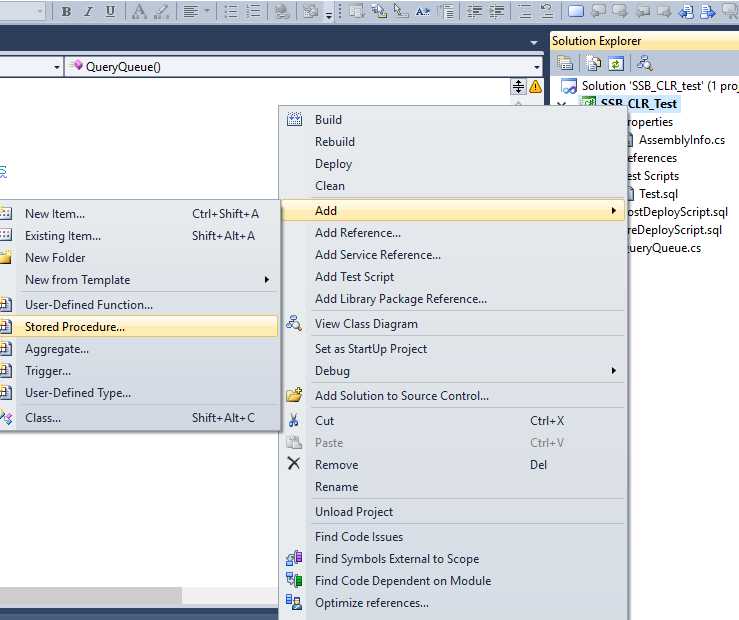Choose Remove from context menu
Screen dimensions: 739x620
(x=453, y=465)
